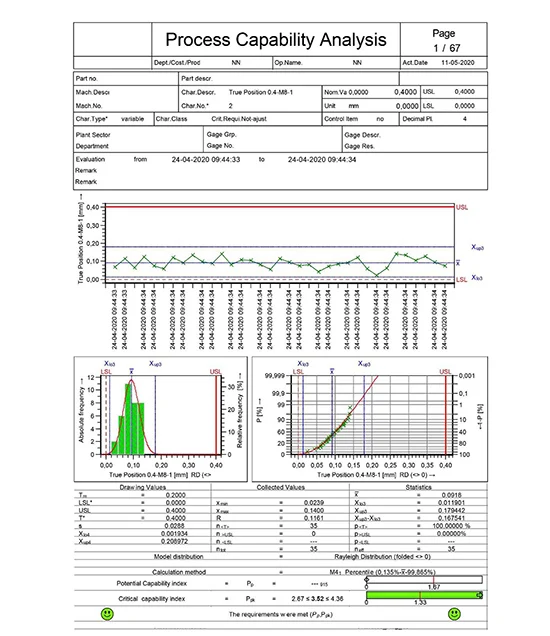Select the standard deviation value 0.0288

175,526
